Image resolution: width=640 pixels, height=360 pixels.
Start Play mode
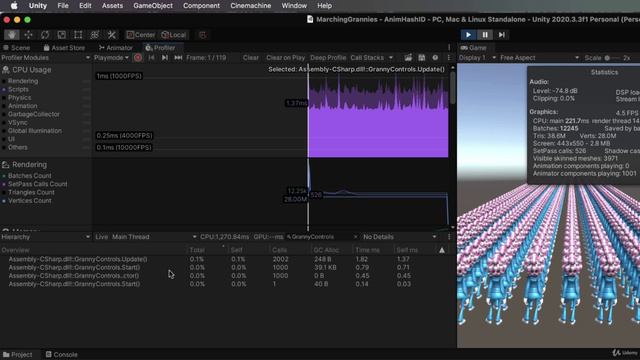click(x=469, y=35)
